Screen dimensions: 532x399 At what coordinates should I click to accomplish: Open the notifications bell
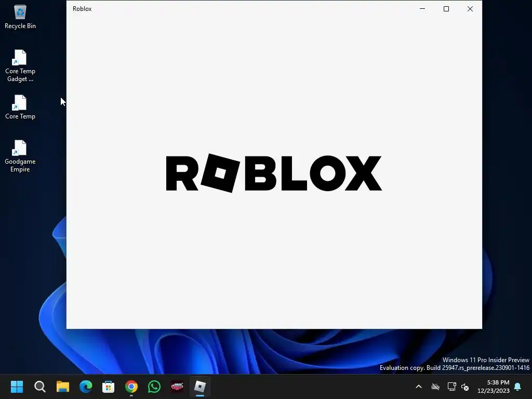point(518,387)
